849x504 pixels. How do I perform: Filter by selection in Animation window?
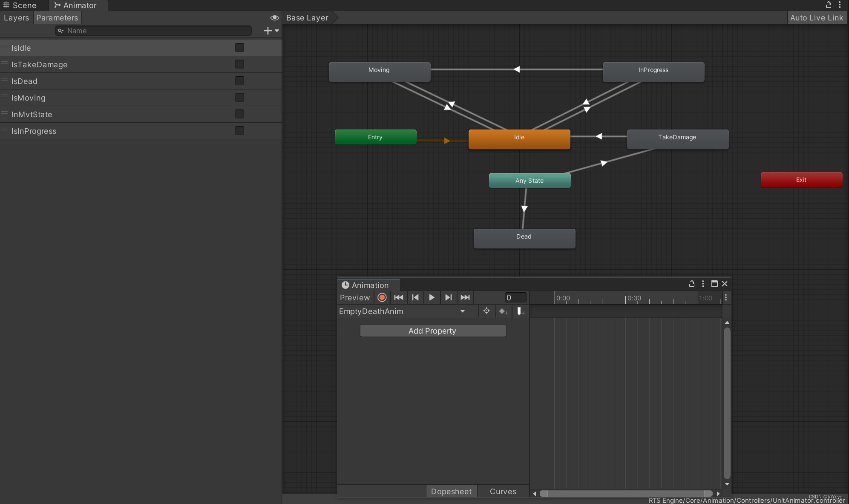486,311
